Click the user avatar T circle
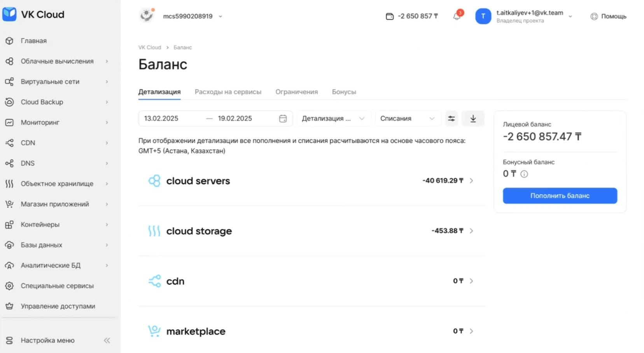 coord(483,16)
